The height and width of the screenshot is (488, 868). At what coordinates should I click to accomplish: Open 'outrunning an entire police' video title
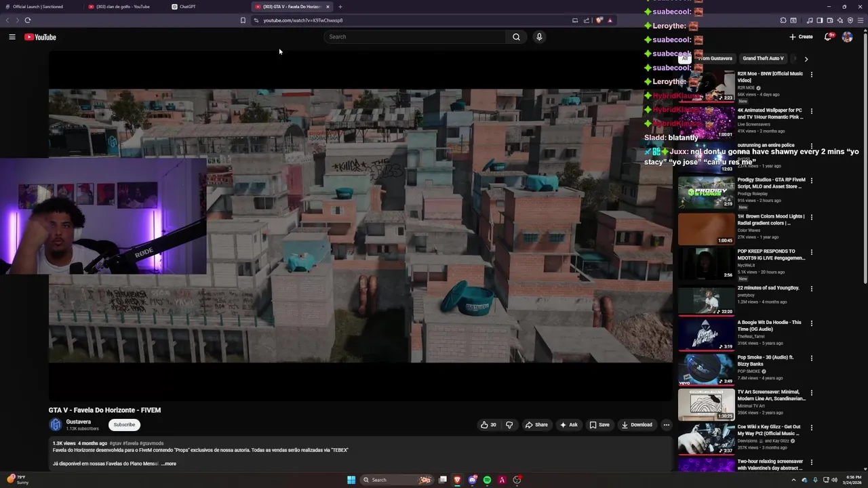766,145
